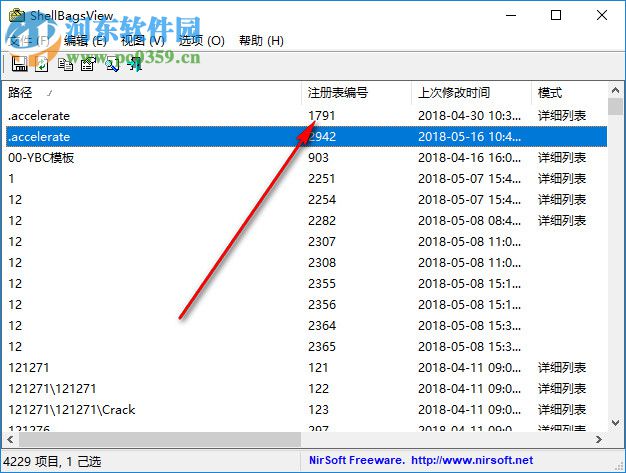Select the .accelerate row numbered 1791
Screen dimensions: 626x473
point(306,116)
